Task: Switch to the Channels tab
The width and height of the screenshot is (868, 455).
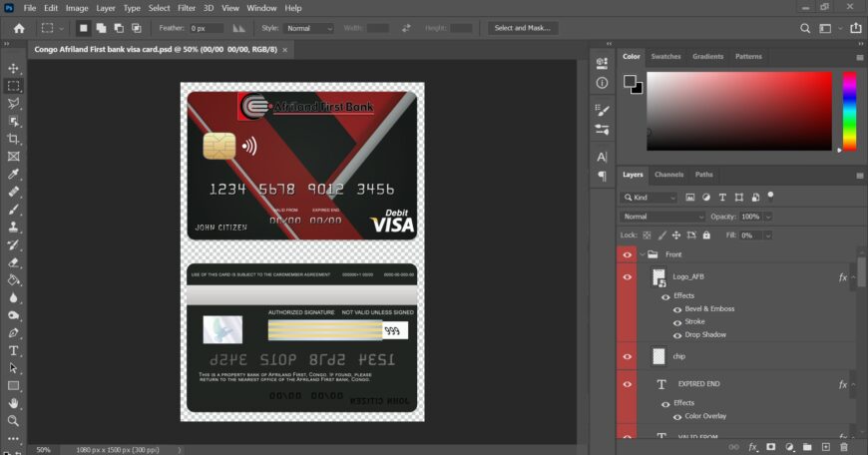Action: click(668, 175)
